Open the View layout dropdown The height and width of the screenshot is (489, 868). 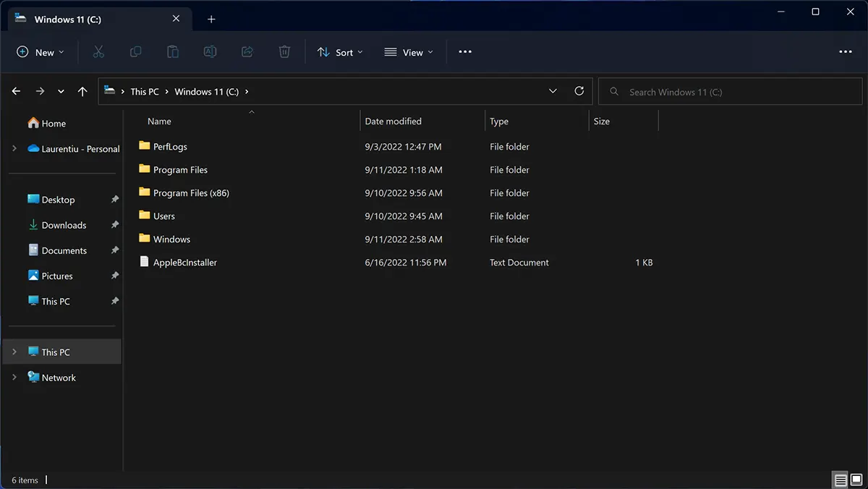[x=409, y=52]
